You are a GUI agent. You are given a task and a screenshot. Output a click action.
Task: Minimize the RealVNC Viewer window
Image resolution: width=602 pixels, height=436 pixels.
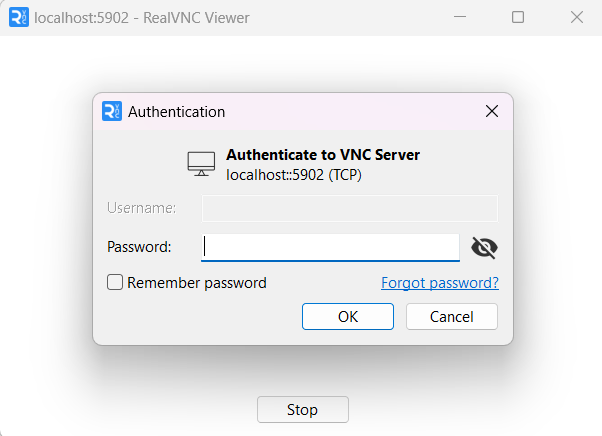coord(460,17)
